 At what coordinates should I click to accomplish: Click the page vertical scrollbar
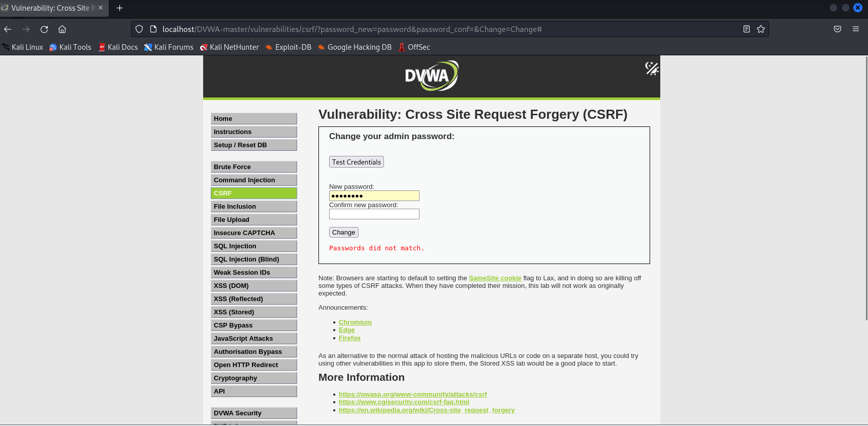866,188
